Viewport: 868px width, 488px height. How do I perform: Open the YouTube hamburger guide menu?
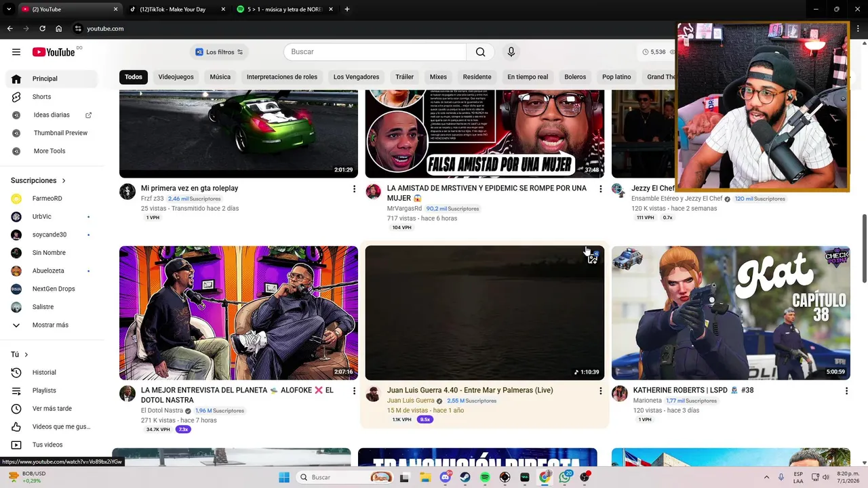(16, 52)
